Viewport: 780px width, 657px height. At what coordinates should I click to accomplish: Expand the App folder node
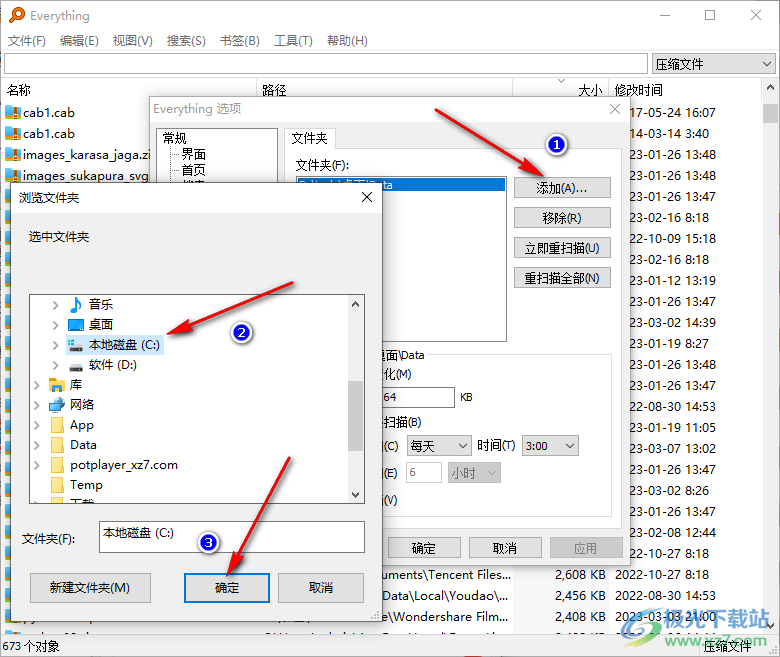[36, 425]
